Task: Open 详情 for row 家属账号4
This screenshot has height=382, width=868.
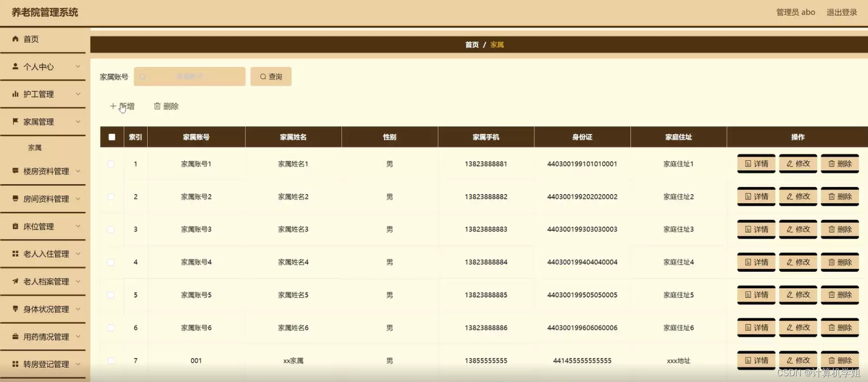Action: coord(756,262)
